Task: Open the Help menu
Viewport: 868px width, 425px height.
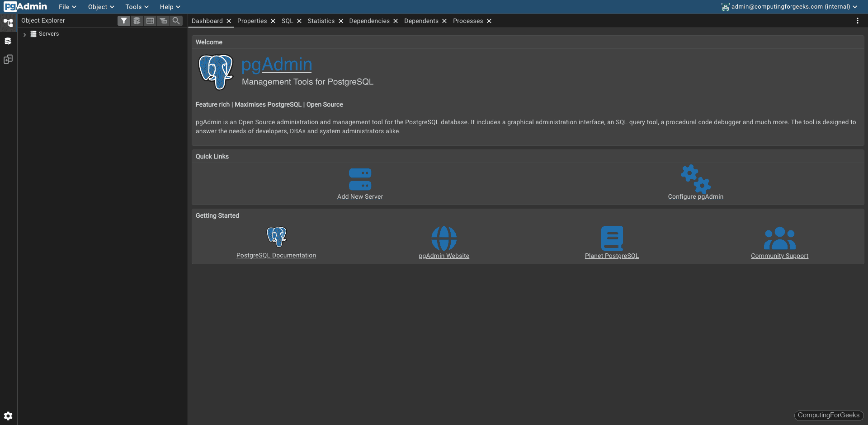Action: coord(170,6)
